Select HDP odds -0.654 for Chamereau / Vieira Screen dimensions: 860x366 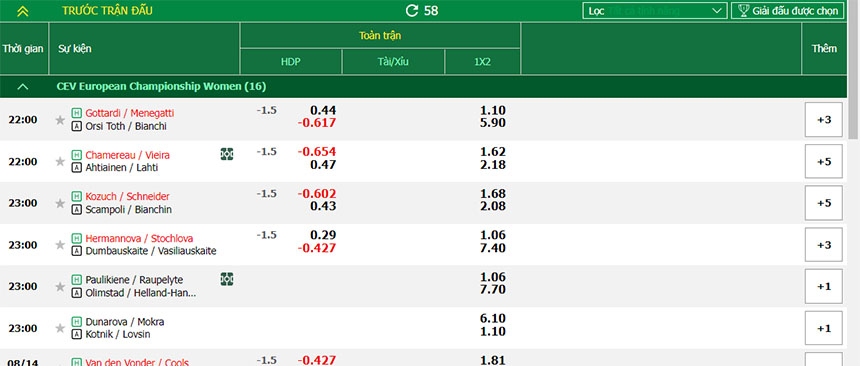pyautogui.click(x=316, y=152)
